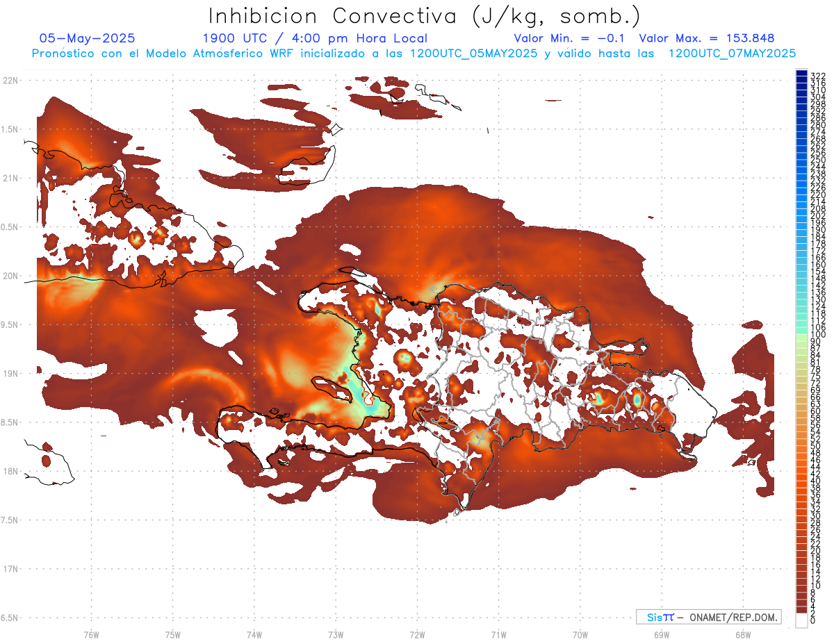The width and height of the screenshot is (834, 644).
Task: Click the pale green swatch for value 100
Action: tap(801, 336)
